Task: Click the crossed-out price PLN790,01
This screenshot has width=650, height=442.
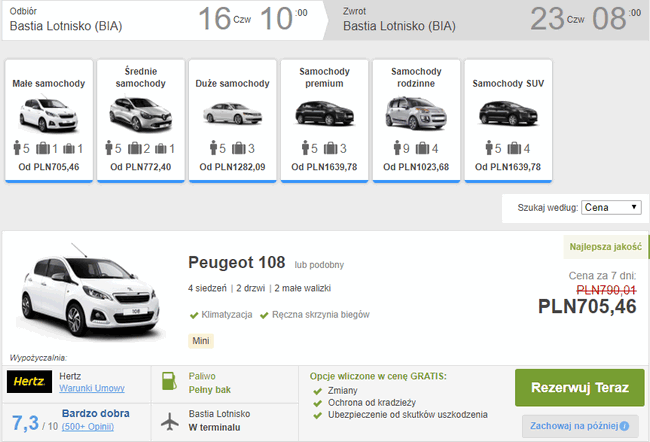Action: pos(606,290)
